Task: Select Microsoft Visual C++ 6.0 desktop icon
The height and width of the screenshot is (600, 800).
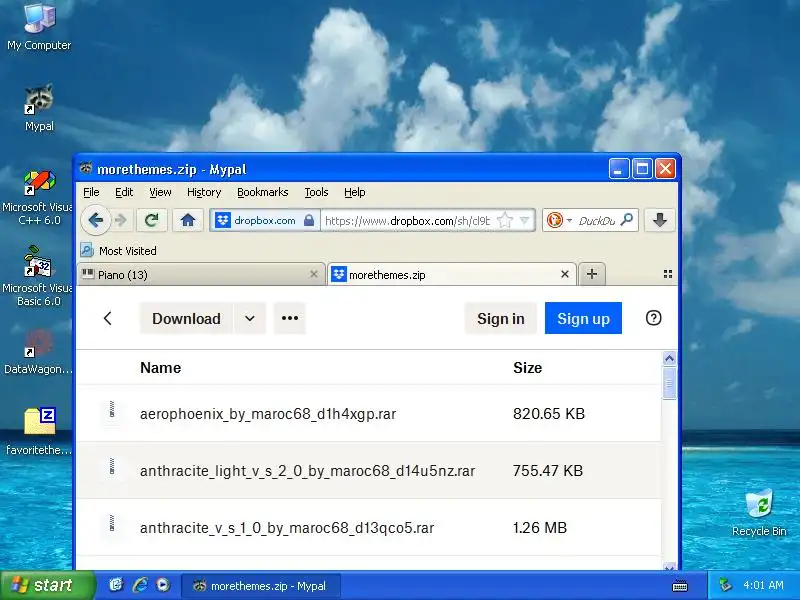Action: coord(37,198)
